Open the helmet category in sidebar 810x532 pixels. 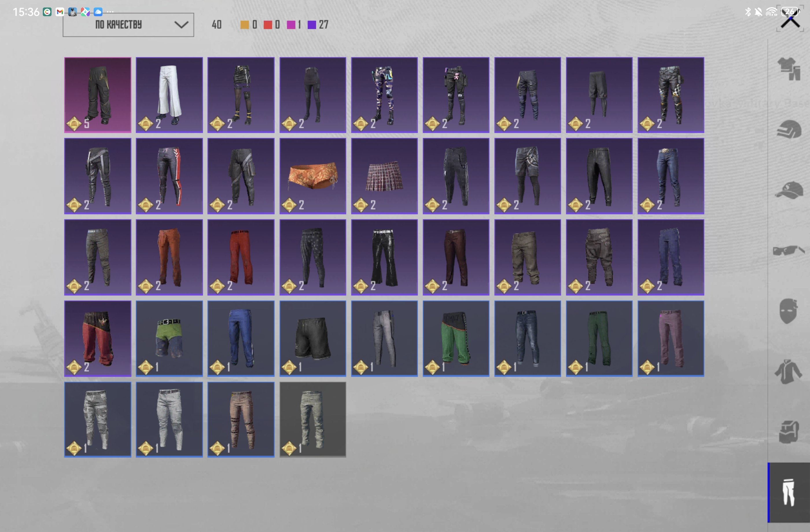(789, 130)
